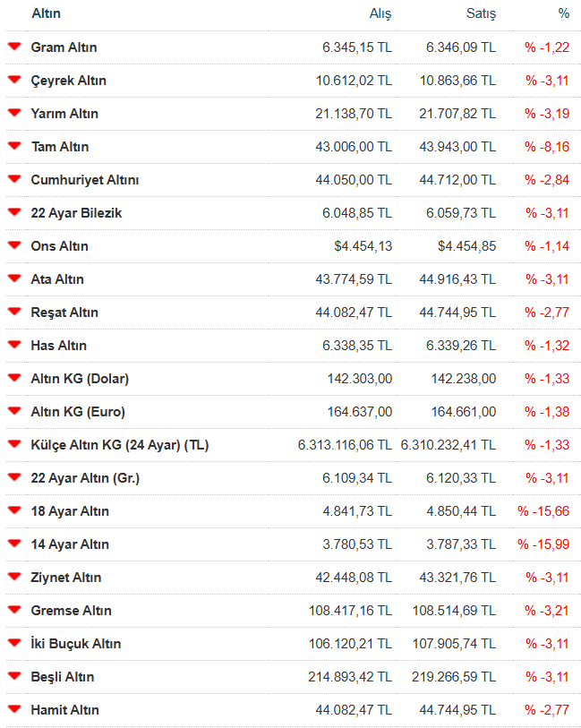This screenshot has height=728, width=581.
Task: Select the 22 Ayar Bilezik row name
Action: click(76, 213)
